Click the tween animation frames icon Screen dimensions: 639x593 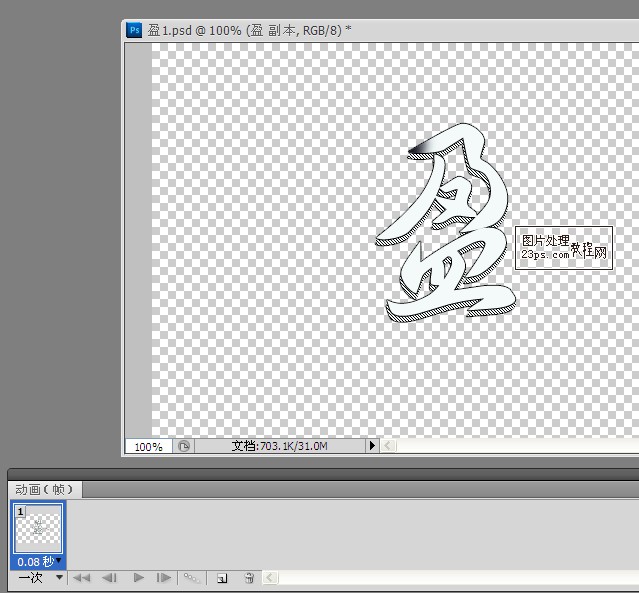[x=192, y=578]
